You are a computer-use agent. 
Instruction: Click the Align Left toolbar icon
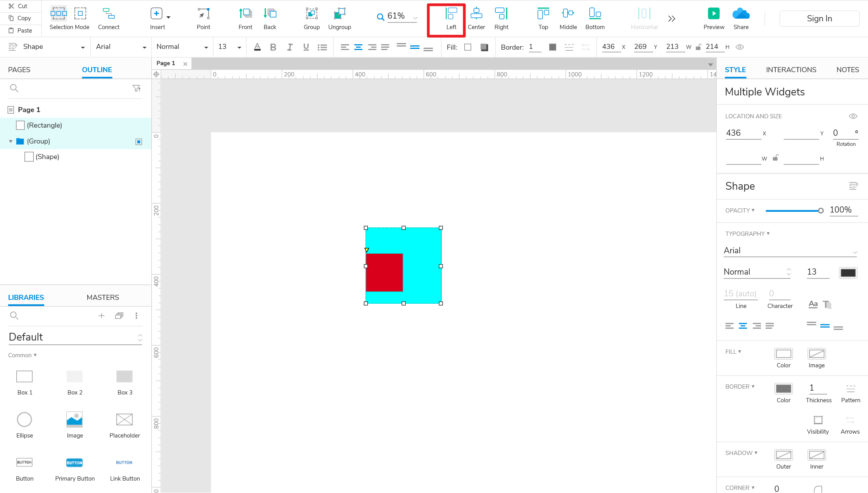click(x=451, y=14)
